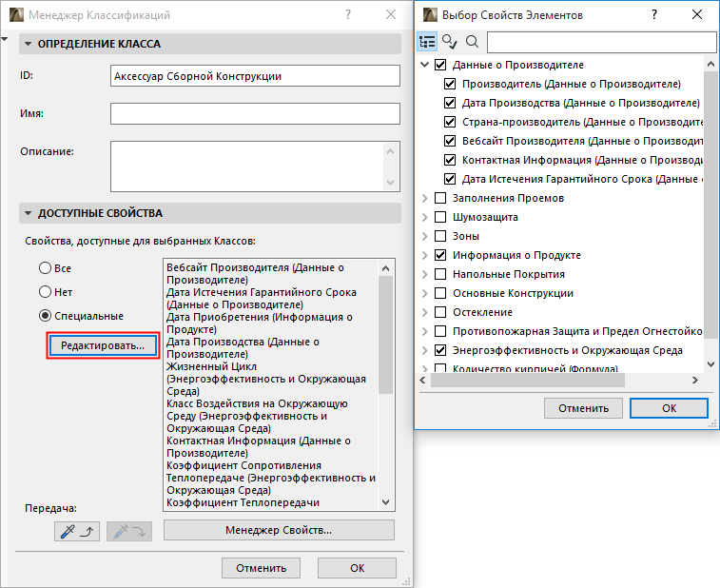This screenshot has height=588, width=720.
Task: Click the help question mark in Classification Manager
Action: pos(348,14)
